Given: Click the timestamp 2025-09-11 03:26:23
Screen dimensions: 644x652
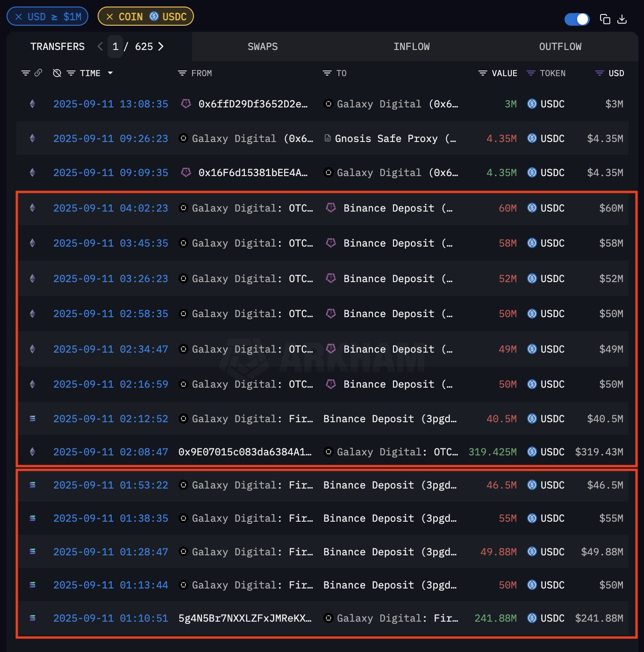Looking at the screenshot, I should tap(111, 278).
